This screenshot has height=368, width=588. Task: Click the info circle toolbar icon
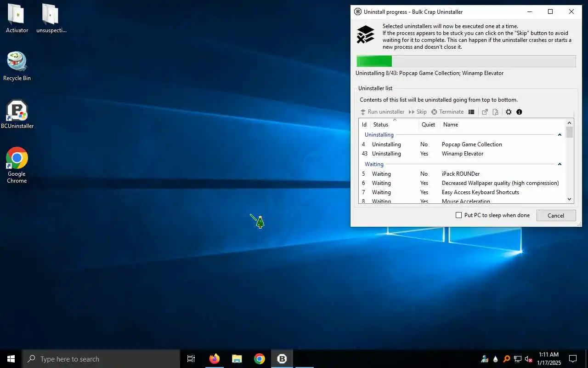(519, 112)
